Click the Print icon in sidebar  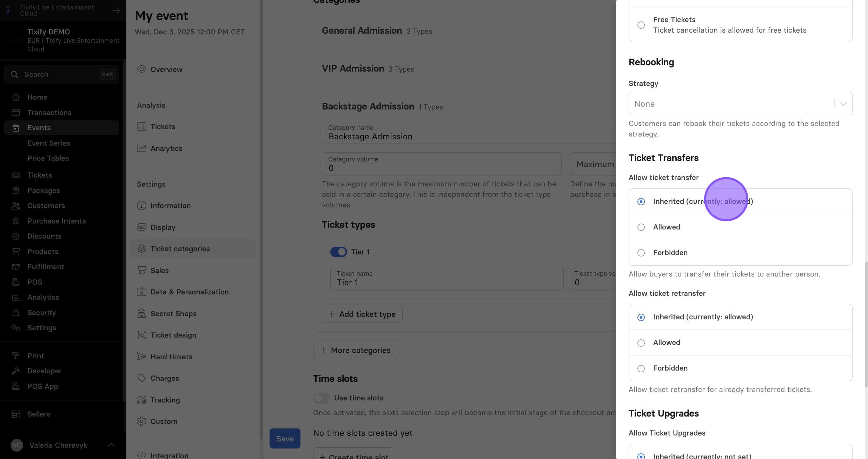tap(16, 356)
